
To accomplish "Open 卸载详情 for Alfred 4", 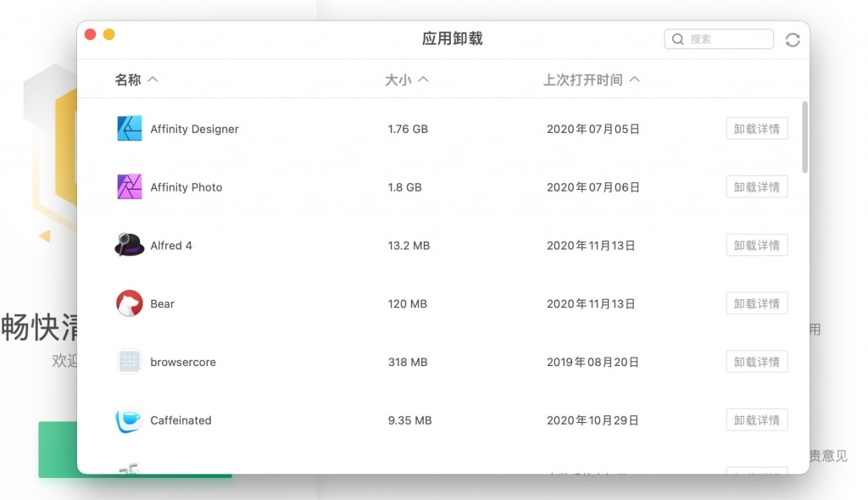I will point(757,245).
